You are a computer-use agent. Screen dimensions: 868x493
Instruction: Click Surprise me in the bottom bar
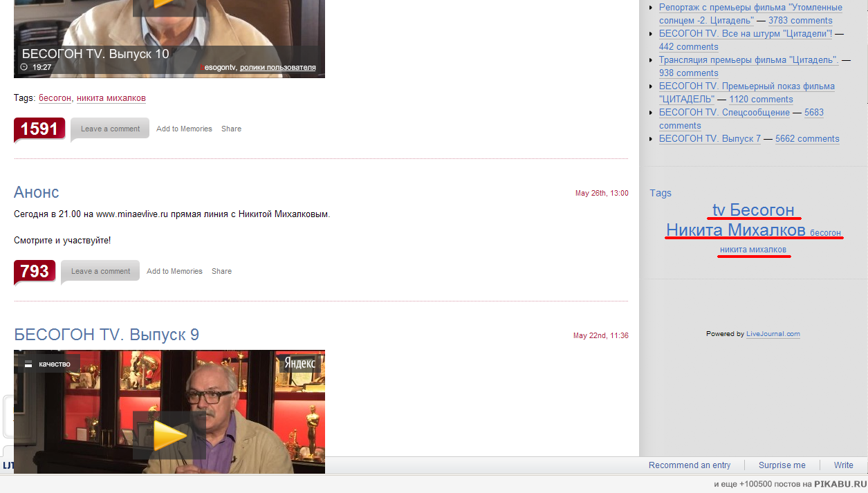(782, 465)
